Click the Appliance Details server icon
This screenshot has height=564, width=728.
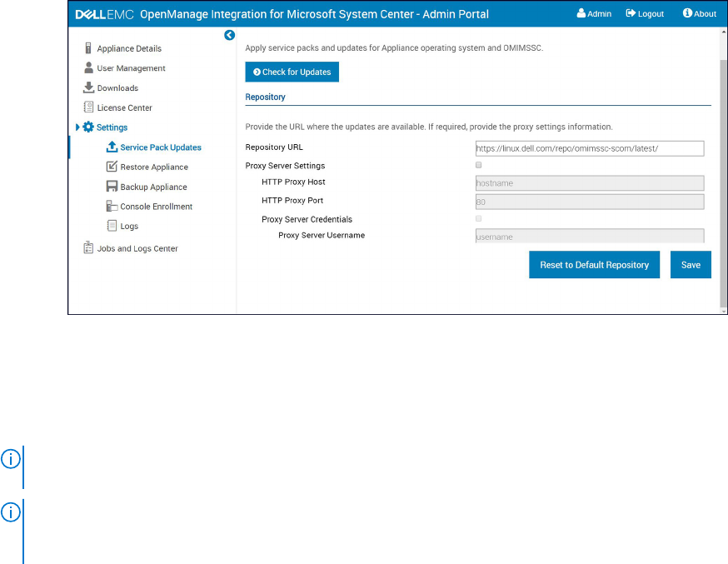click(x=88, y=48)
